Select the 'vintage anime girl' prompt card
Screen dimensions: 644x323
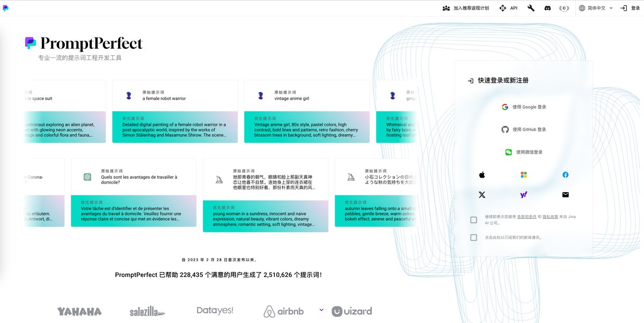point(307,112)
